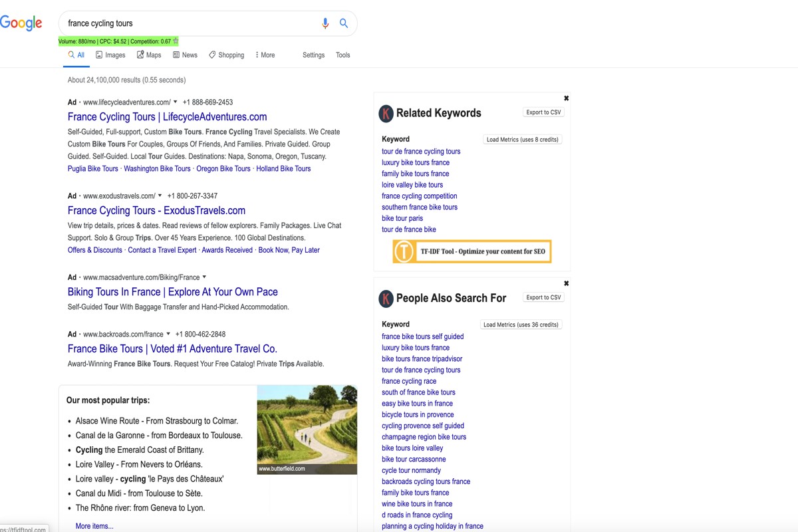Export Related Keywords to CSV

pos(543,112)
